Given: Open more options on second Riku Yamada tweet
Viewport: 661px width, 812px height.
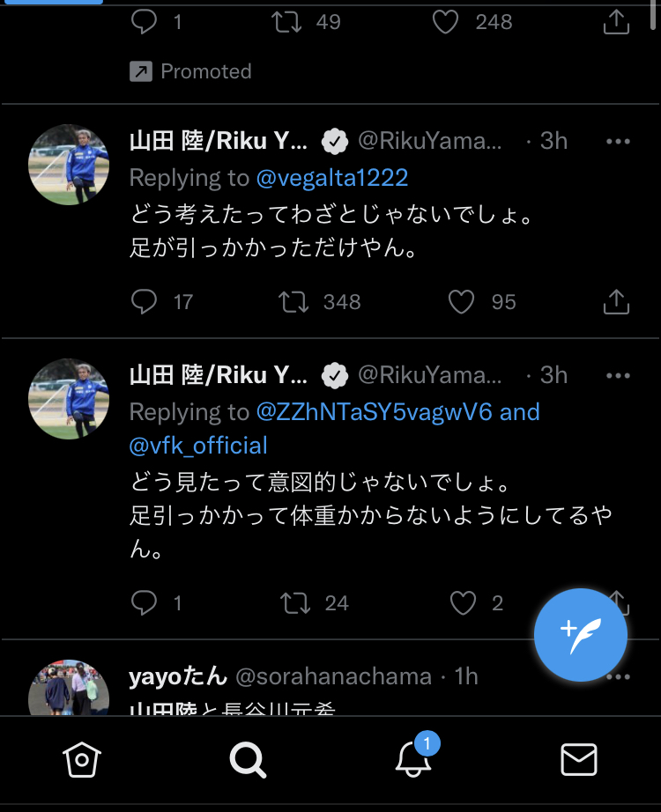Looking at the screenshot, I should 618,375.
